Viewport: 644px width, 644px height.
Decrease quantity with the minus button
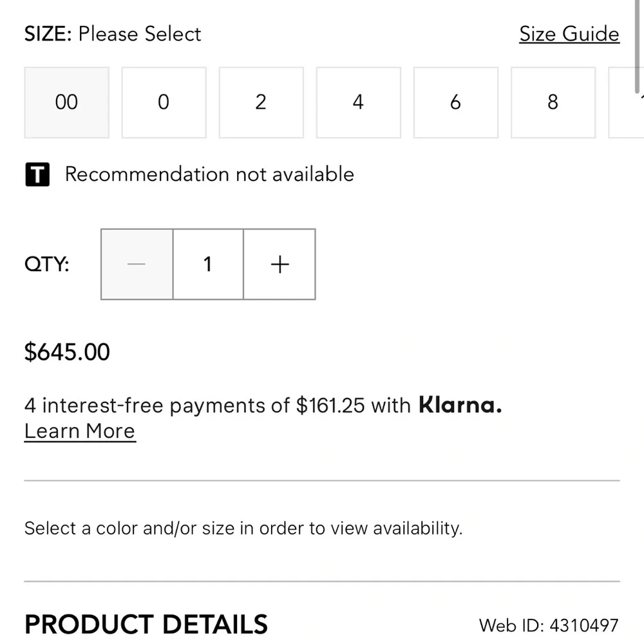click(137, 264)
